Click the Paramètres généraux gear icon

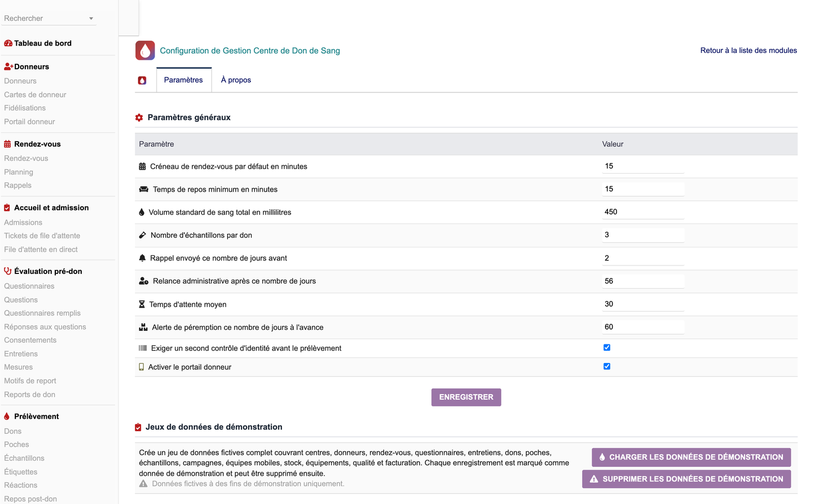pyautogui.click(x=139, y=118)
